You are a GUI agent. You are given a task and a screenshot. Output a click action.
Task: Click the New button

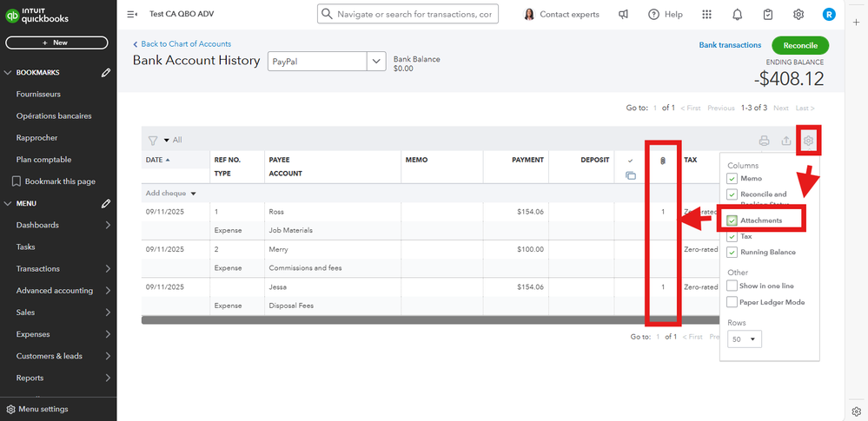(x=57, y=43)
